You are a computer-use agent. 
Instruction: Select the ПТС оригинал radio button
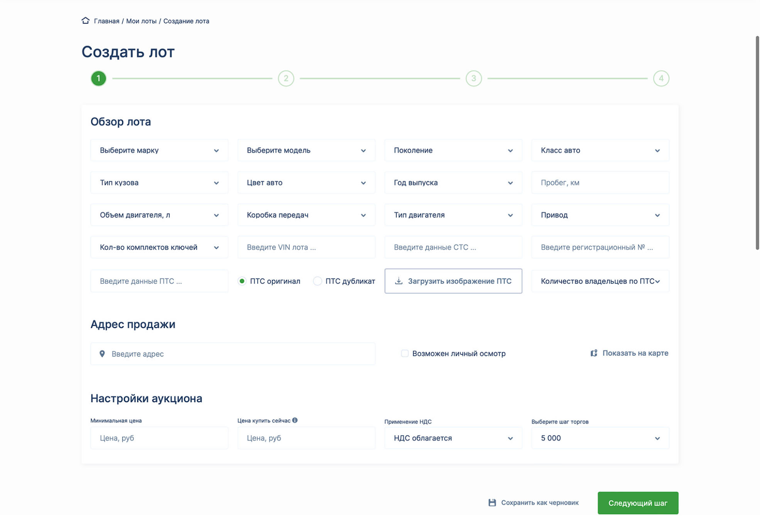[x=242, y=281]
